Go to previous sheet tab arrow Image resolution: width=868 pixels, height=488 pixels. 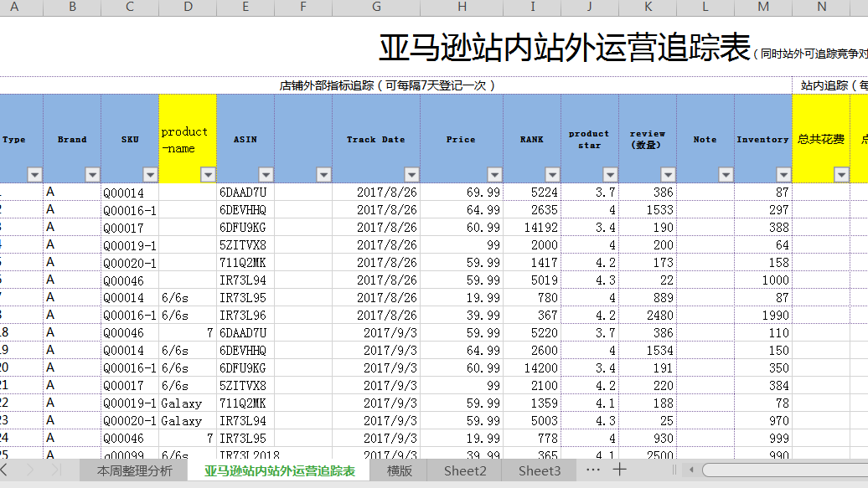(x=4, y=470)
